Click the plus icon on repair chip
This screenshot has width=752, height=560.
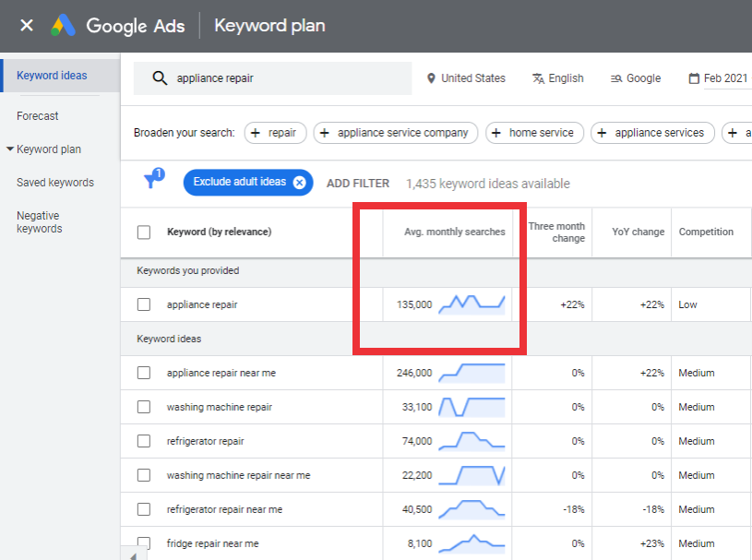click(x=256, y=133)
